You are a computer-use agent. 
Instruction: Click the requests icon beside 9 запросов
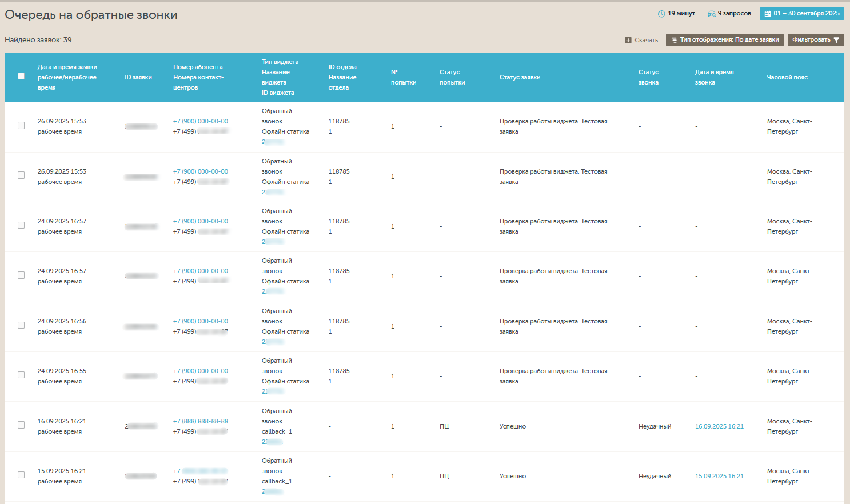tap(711, 14)
